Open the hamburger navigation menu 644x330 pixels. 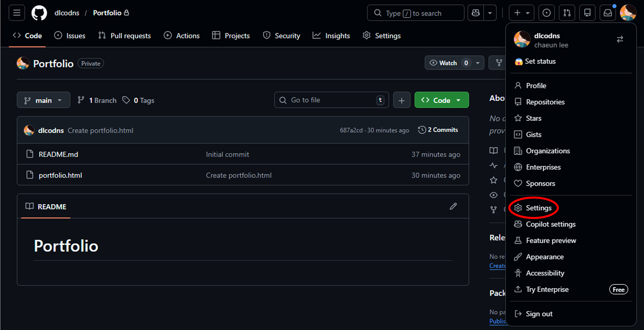17,13
